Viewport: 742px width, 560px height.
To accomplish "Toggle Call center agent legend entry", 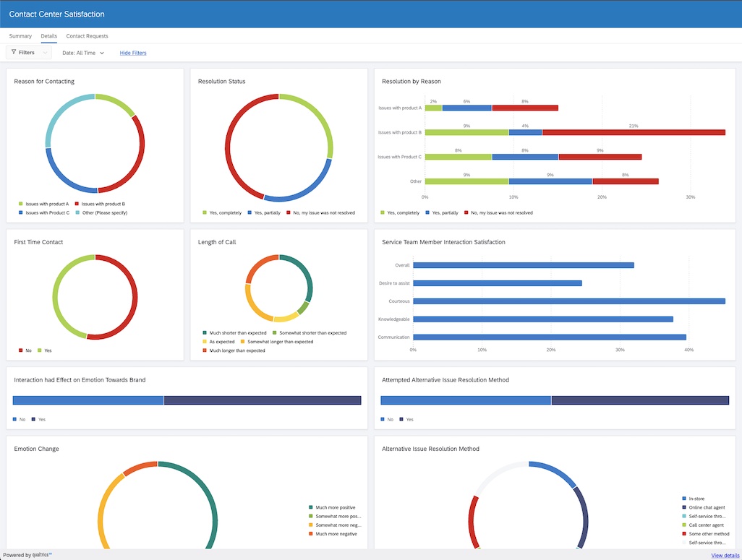I will (x=703, y=525).
